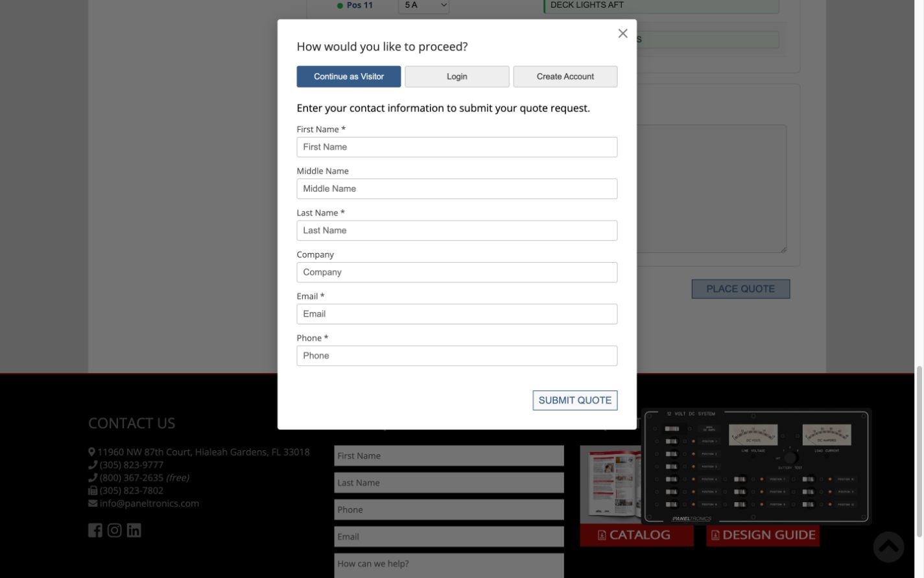Image resolution: width=924 pixels, height=578 pixels.
Task: Open the LinkedIn icon in footer
Action: 134,530
